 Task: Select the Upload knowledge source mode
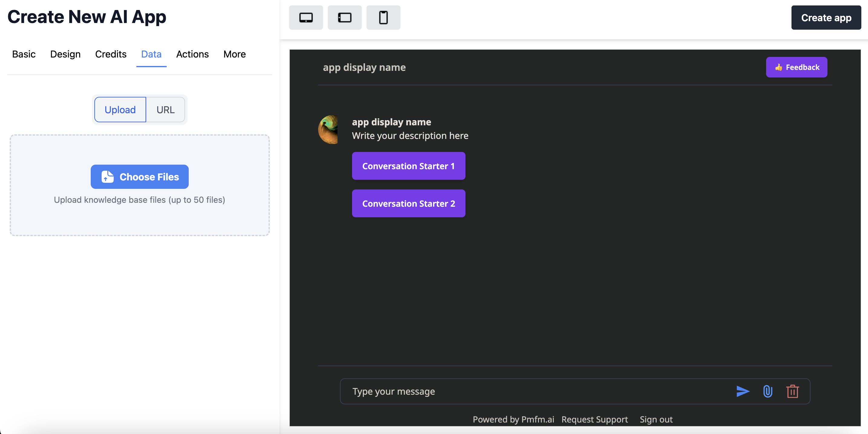[120, 109]
